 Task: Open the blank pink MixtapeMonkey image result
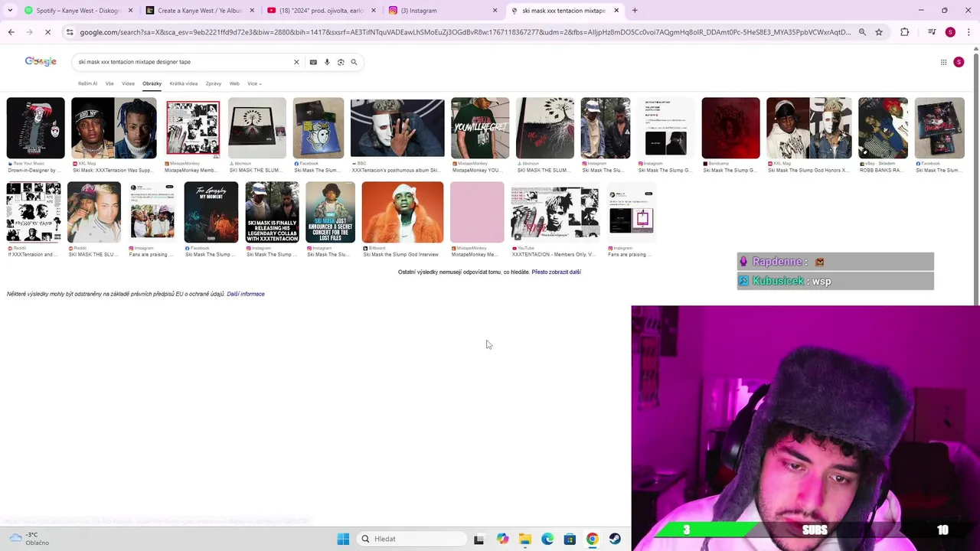[x=477, y=212]
